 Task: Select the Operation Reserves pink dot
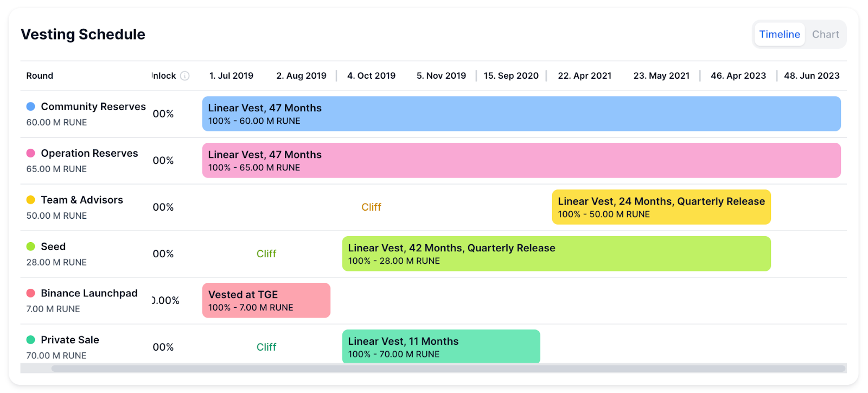[31, 153]
